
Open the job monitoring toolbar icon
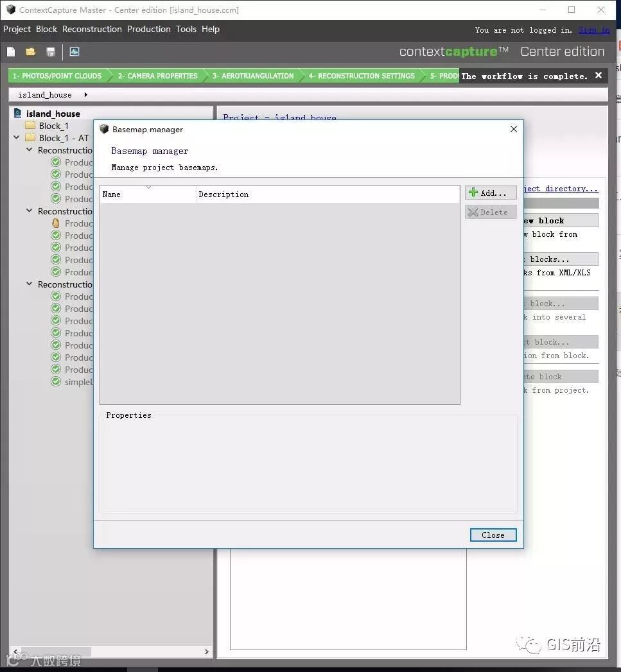click(x=74, y=52)
